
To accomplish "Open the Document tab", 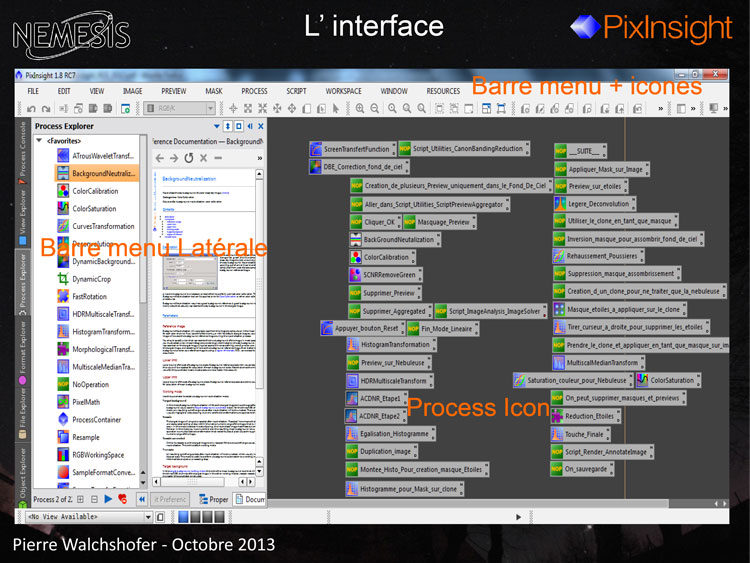I will [x=250, y=499].
